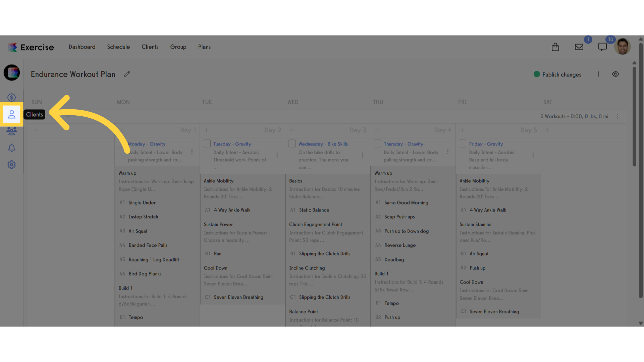This screenshot has height=362, width=644.
Task: Toggle the plan preview eye icon
Action: (x=615, y=74)
